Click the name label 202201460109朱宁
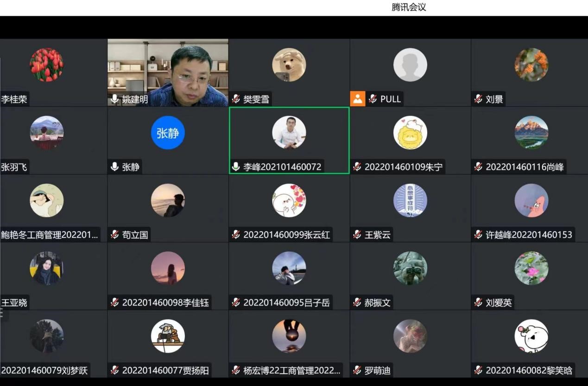Viewport: 588px width, 386px height. [403, 167]
